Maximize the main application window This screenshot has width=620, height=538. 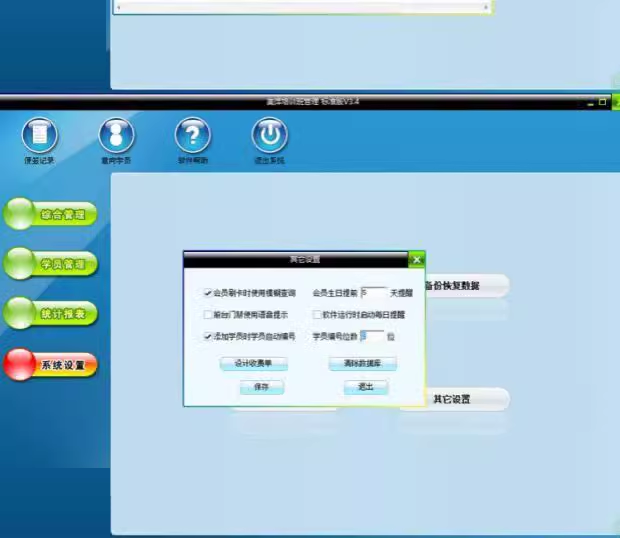pyautogui.click(x=602, y=102)
